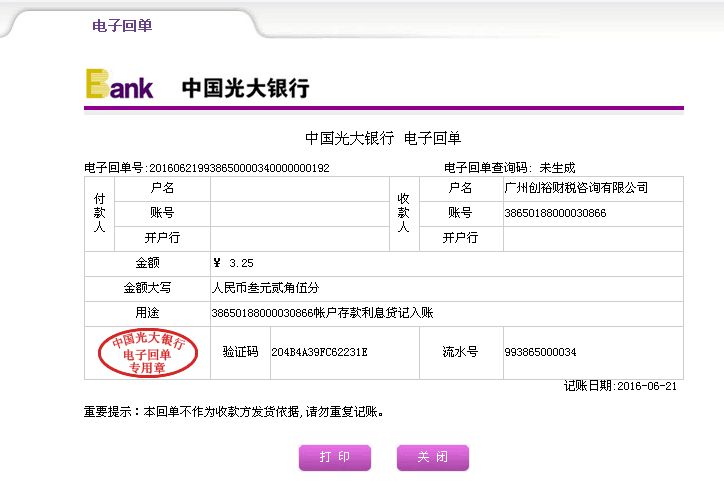Click the 打印 print button
Viewport: 724px width, 491px height.
click(335, 457)
